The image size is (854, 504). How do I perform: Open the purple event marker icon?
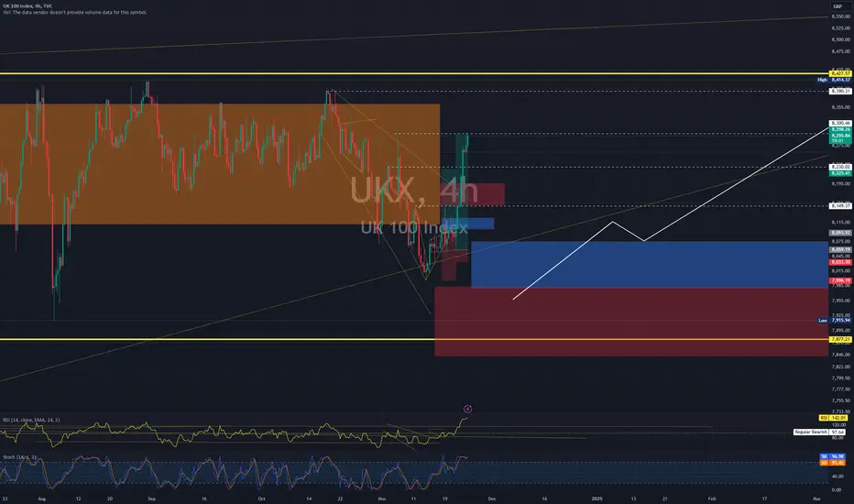pyautogui.click(x=467, y=409)
